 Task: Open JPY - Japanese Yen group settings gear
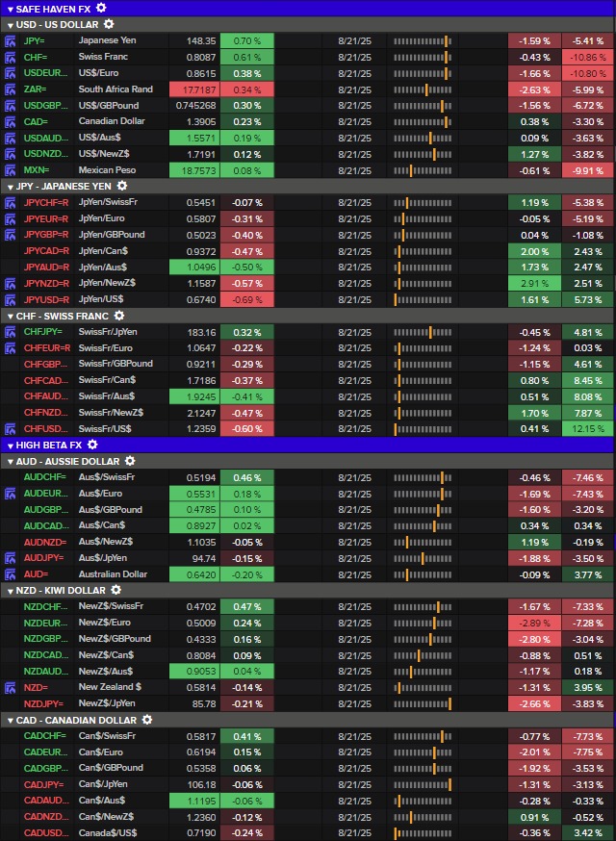(x=123, y=186)
